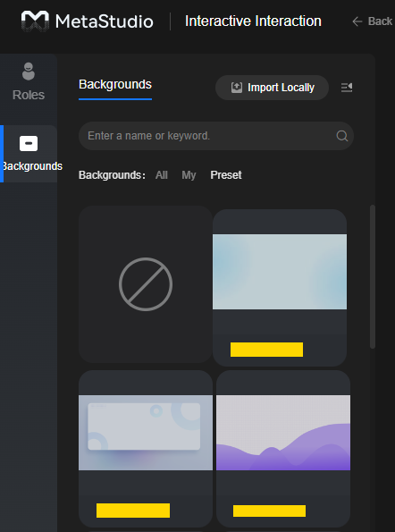Collapse the panel with the list-arrow icon
This screenshot has height=532, width=395.
[x=347, y=88]
